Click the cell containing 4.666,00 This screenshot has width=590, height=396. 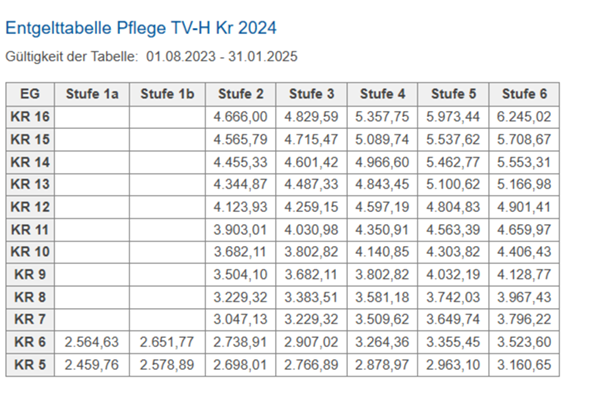pyautogui.click(x=241, y=117)
